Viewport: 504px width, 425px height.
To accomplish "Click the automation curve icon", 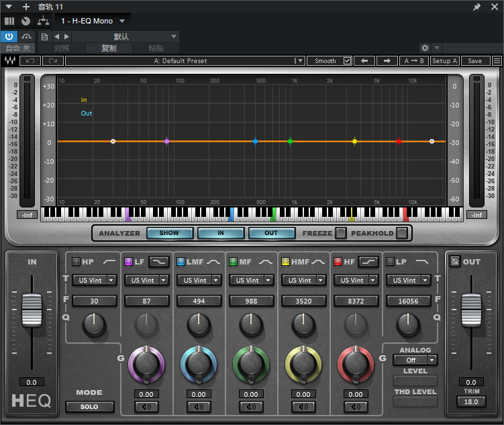I will [x=26, y=36].
